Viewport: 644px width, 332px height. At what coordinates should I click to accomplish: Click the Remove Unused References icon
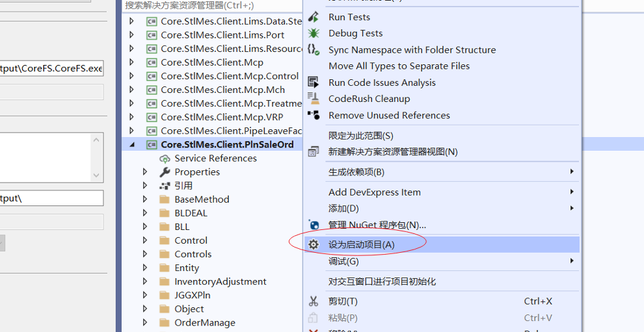pos(314,115)
